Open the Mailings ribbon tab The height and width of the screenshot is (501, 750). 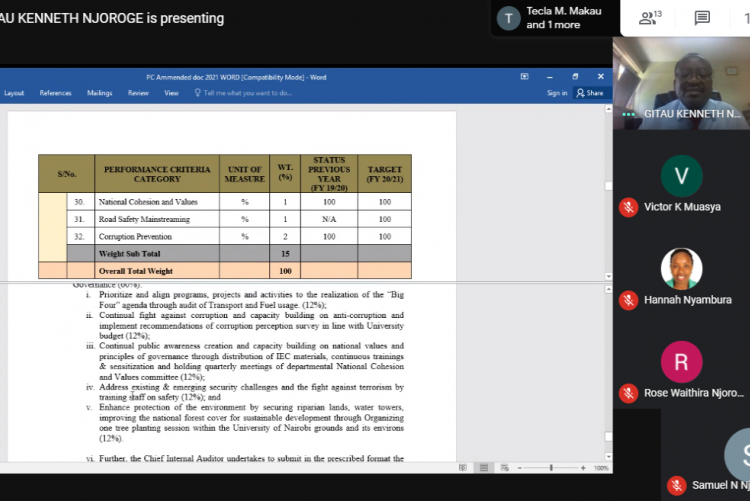(x=100, y=93)
